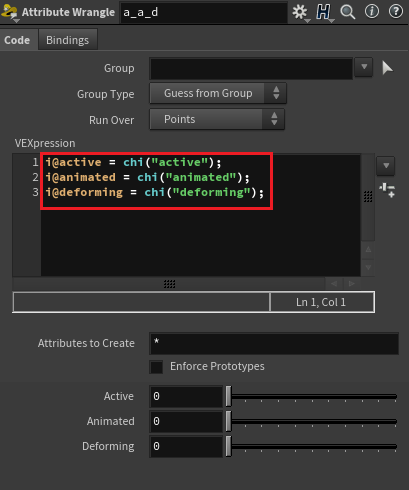The width and height of the screenshot is (409, 490).
Task: Click the Animated slider handle
Action: click(x=228, y=421)
